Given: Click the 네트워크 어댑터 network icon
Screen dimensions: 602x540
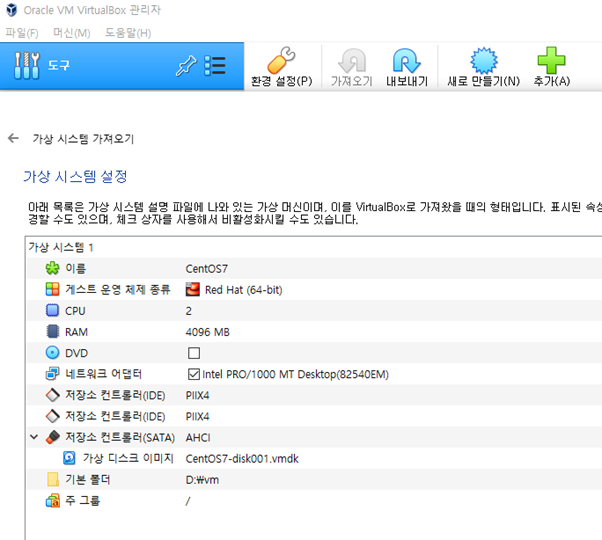Looking at the screenshot, I should [53, 373].
